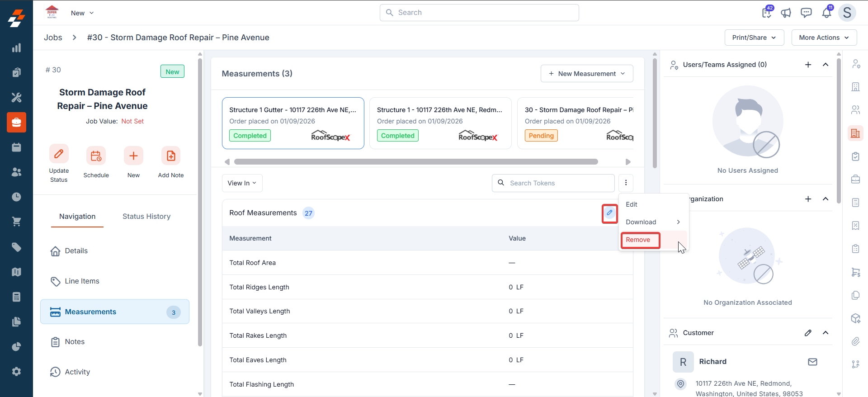Screen dimensions: 868x397
Task: Open the dashboard bar chart icon in left sidebar
Action: pos(16,48)
